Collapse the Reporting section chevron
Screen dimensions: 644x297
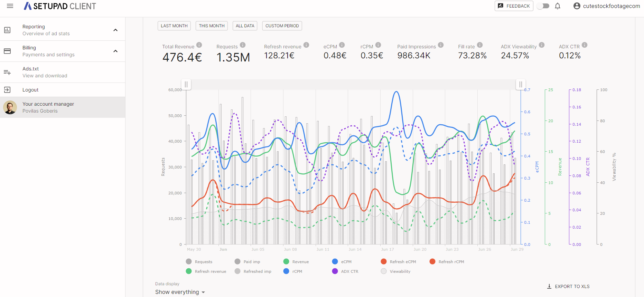[x=115, y=30]
